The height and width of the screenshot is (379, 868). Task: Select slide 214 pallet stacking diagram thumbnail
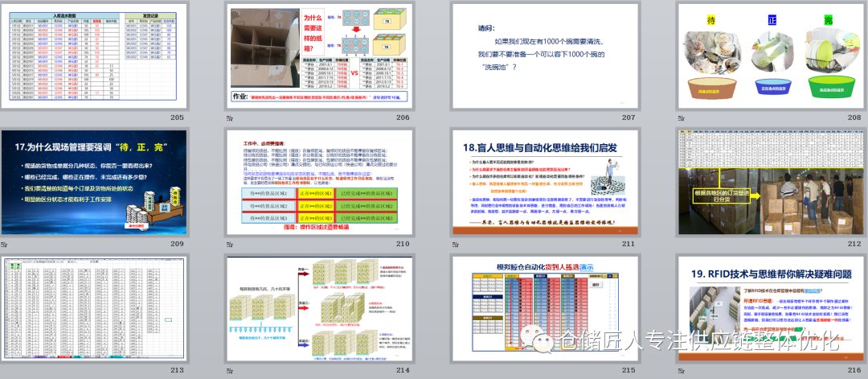[319, 309]
